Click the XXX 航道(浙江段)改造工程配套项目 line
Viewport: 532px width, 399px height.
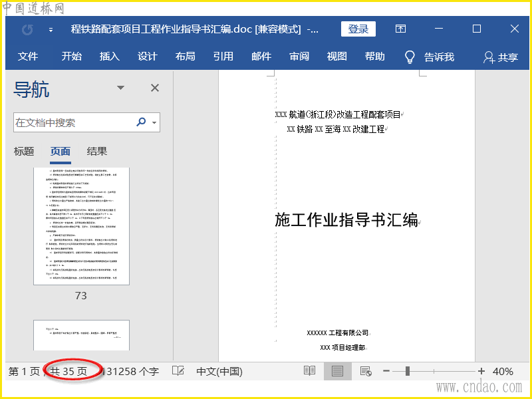338,114
